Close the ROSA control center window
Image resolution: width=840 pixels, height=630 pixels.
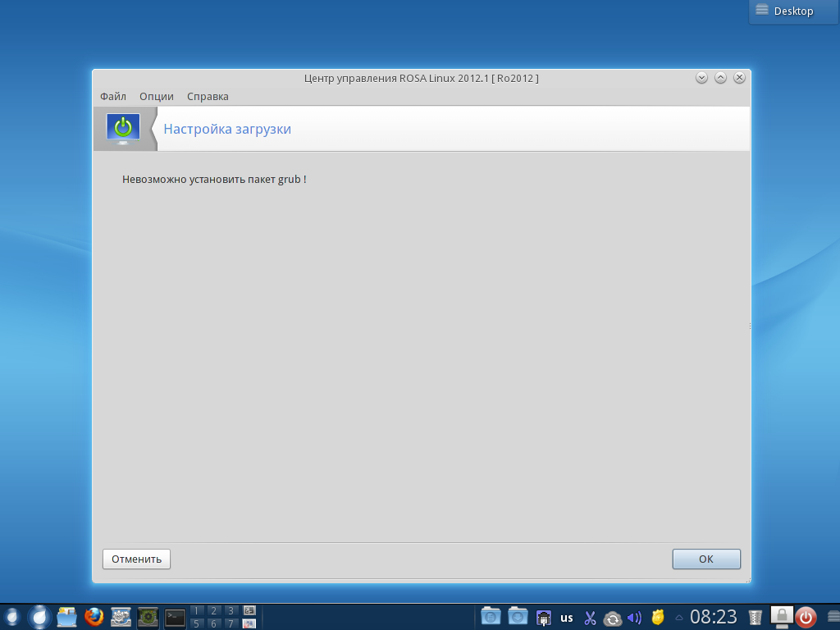click(x=739, y=78)
